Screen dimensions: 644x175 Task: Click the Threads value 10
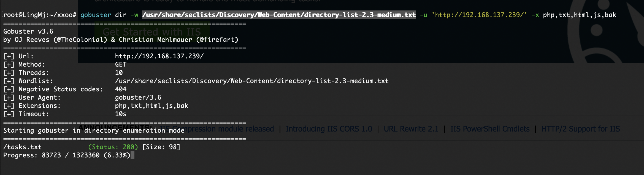(119, 73)
